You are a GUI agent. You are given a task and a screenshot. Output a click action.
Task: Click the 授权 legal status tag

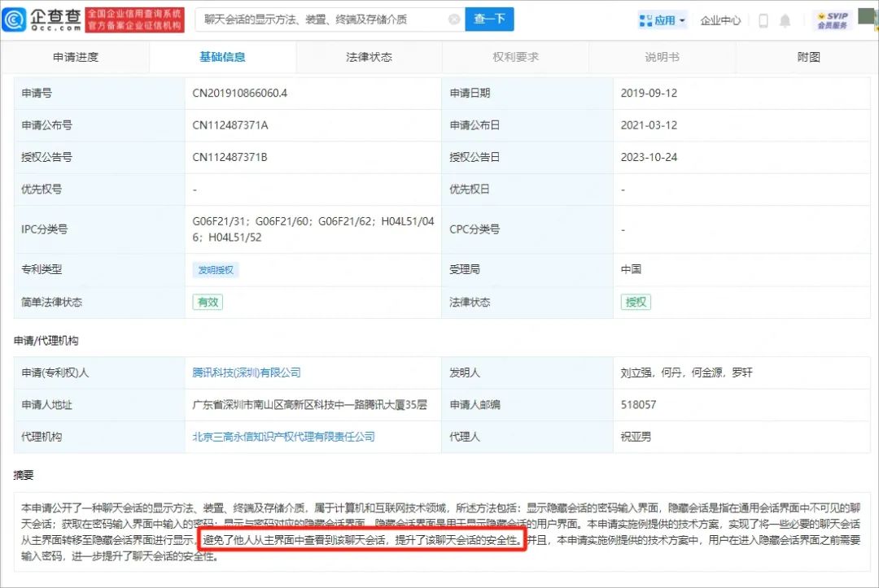[x=636, y=303]
